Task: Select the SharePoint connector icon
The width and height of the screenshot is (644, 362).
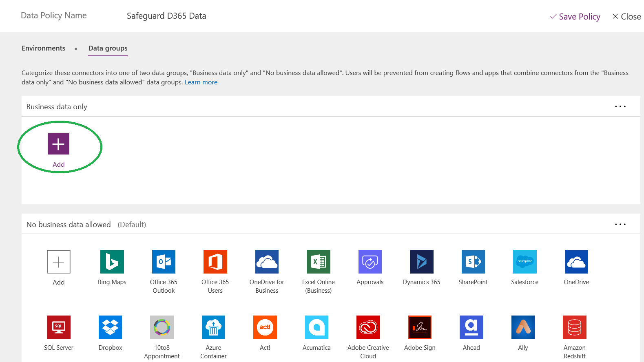Action: [473, 262]
